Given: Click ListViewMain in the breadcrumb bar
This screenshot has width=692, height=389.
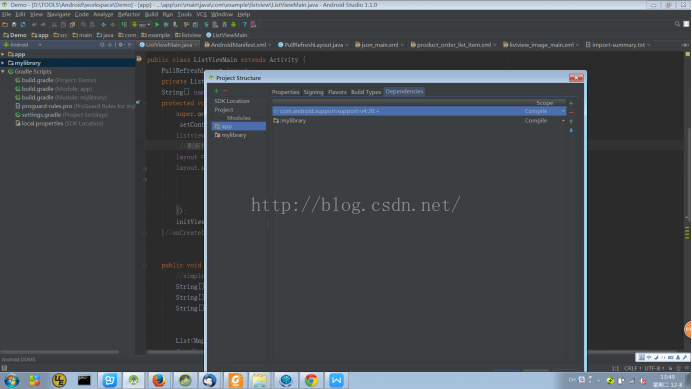Looking at the screenshot, I should pos(226,35).
